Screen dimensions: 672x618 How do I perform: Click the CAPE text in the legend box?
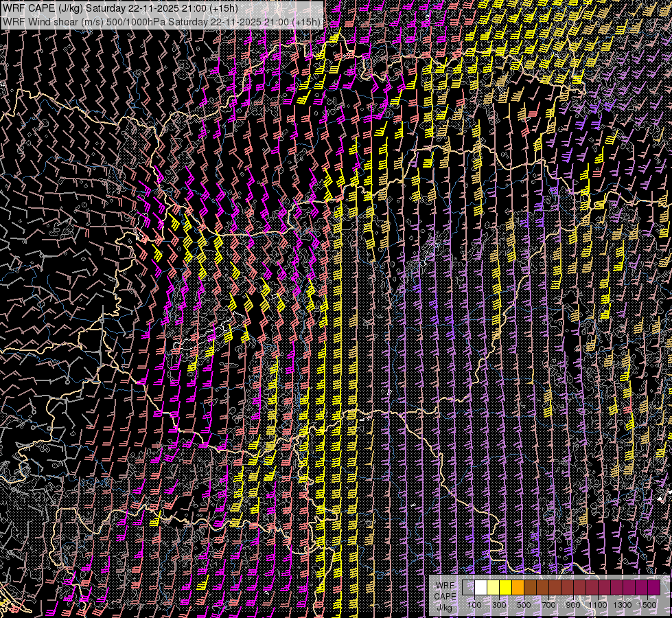coord(445,596)
